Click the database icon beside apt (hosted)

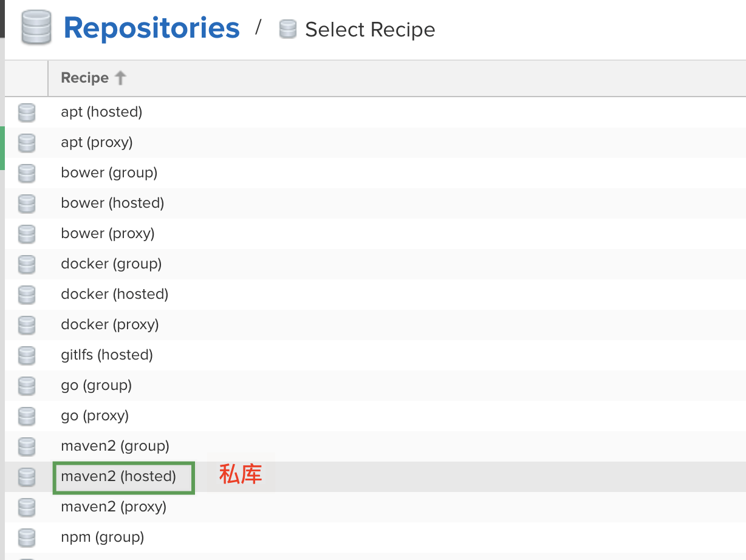coord(27,112)
